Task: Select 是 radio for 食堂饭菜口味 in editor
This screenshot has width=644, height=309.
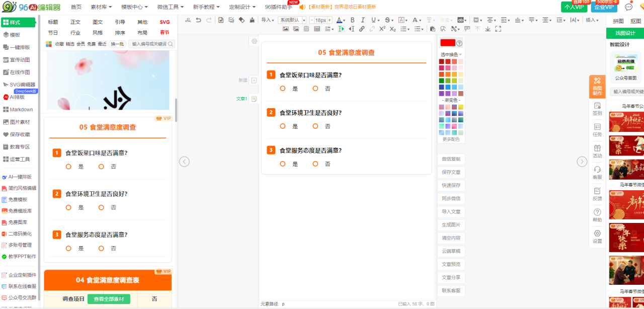Action: 283,89
